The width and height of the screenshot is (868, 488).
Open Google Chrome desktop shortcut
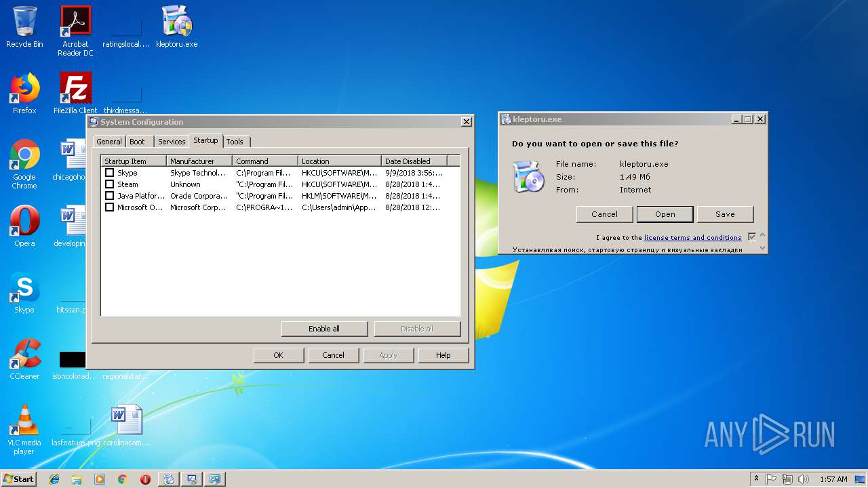24,164
